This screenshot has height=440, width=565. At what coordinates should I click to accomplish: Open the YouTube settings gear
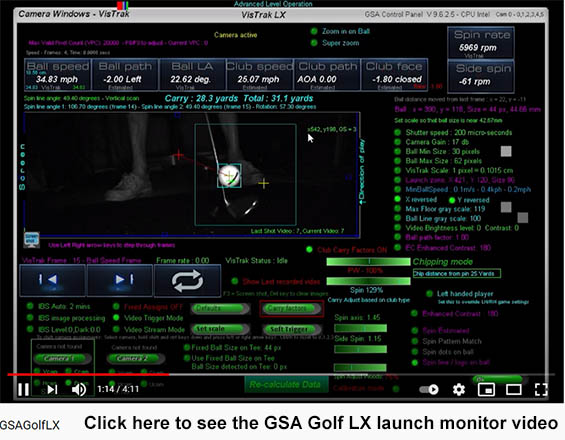pos(459,390)
